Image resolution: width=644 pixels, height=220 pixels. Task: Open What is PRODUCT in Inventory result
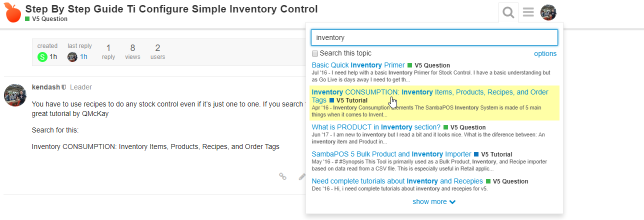coord(376,127)
